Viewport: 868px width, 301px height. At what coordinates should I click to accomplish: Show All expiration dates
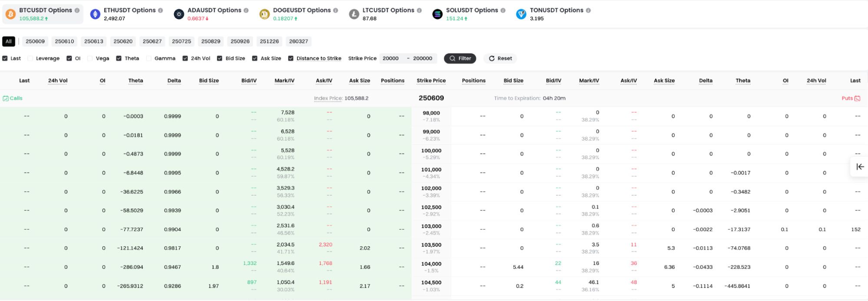[x=9, y=42]
